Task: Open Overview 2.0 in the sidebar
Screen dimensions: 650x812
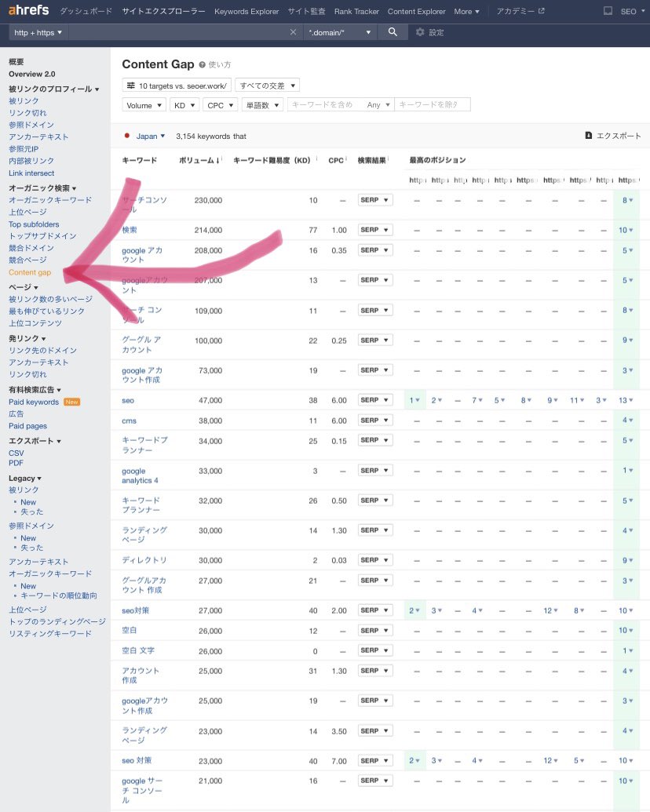Action: tap(31, 74)
